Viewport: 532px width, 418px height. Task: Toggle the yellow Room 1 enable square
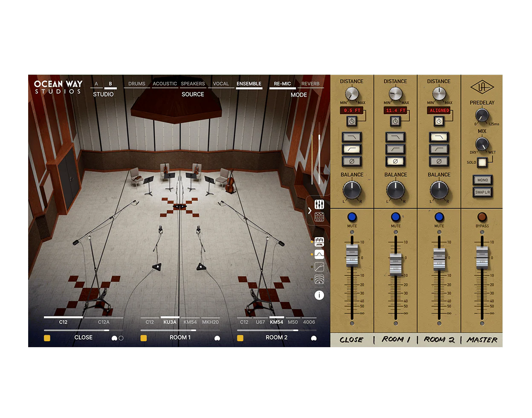click(144, 338)
